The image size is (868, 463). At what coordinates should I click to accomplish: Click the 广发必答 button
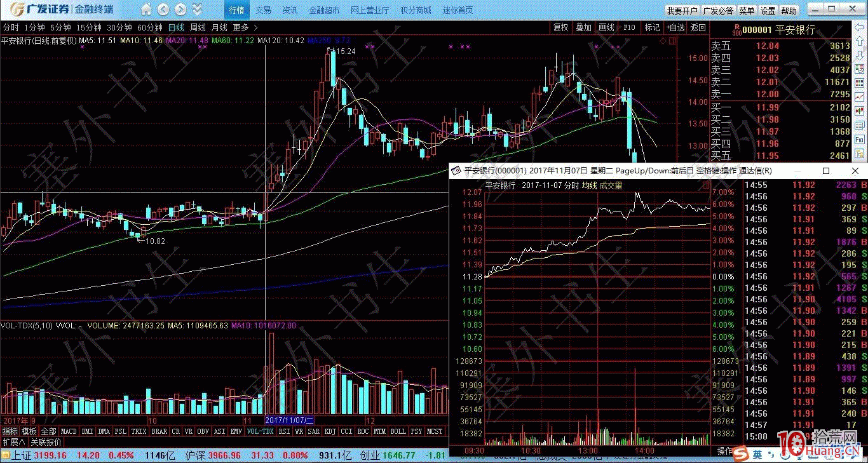(x=718, y=11)
